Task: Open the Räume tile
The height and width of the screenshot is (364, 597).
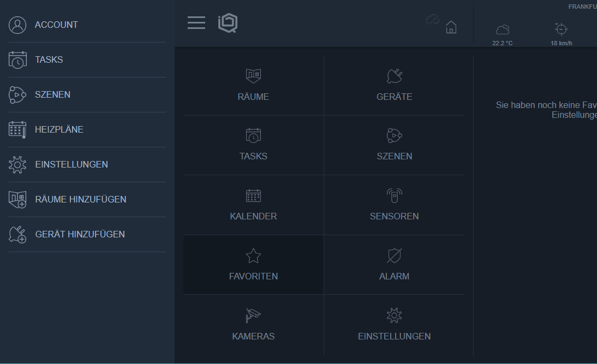Action: point(253,86)
